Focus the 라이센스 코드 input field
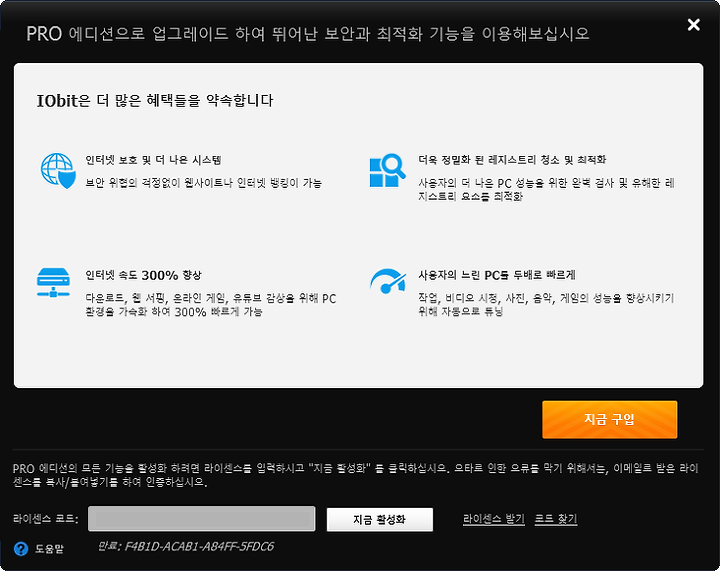The image size is (720, 571). 202,519
